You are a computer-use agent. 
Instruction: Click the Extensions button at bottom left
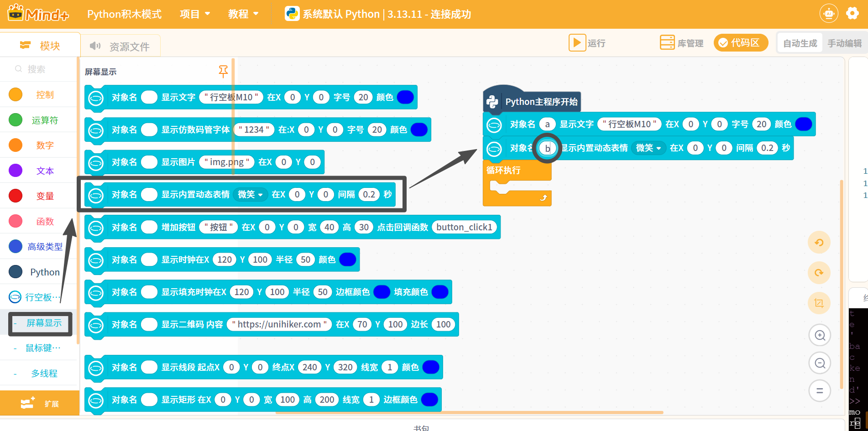pyautogui.click(x=40, y=403)
